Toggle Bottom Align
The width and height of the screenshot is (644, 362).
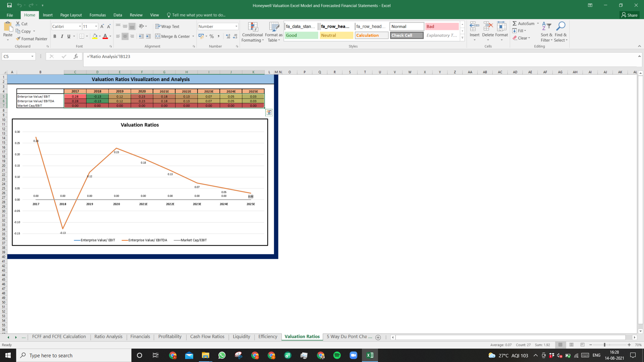click(x=132, y=26)
